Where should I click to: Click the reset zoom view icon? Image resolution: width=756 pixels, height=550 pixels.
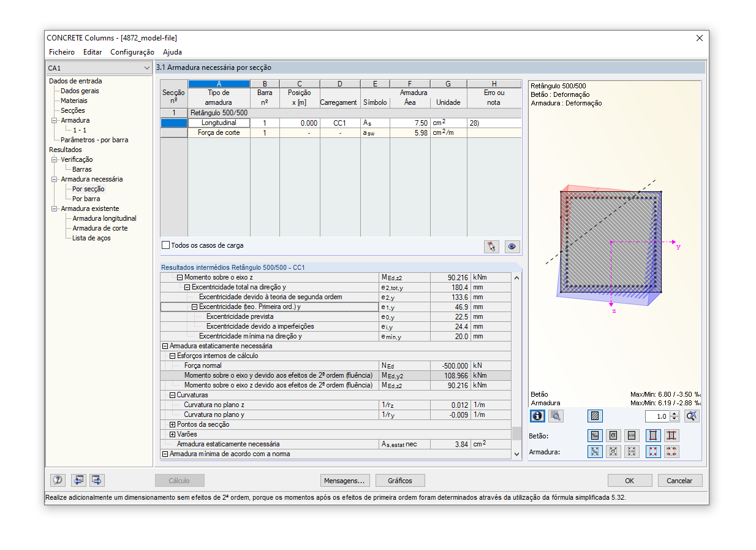pos(692,416)
